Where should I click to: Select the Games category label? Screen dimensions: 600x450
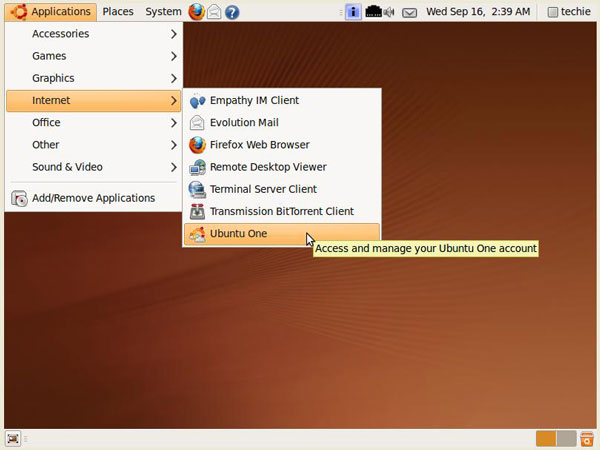(x=49, y=56)
